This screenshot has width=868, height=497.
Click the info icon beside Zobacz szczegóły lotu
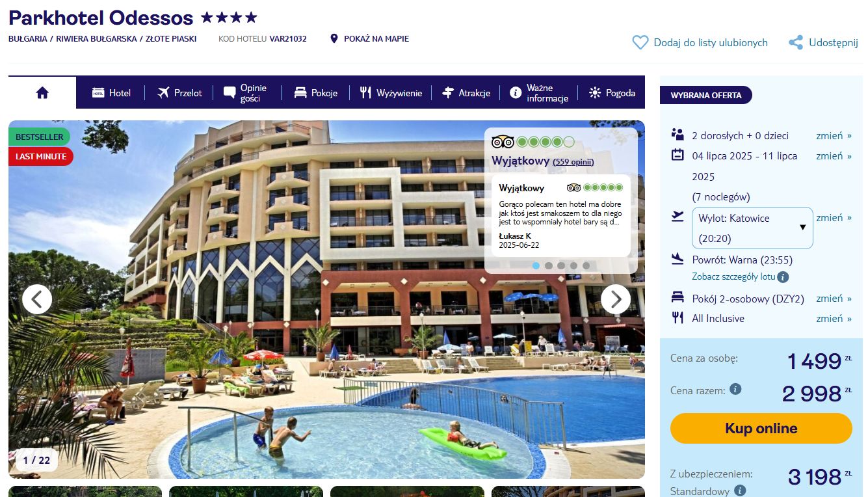pyautogui.click(x=783, y=277)
